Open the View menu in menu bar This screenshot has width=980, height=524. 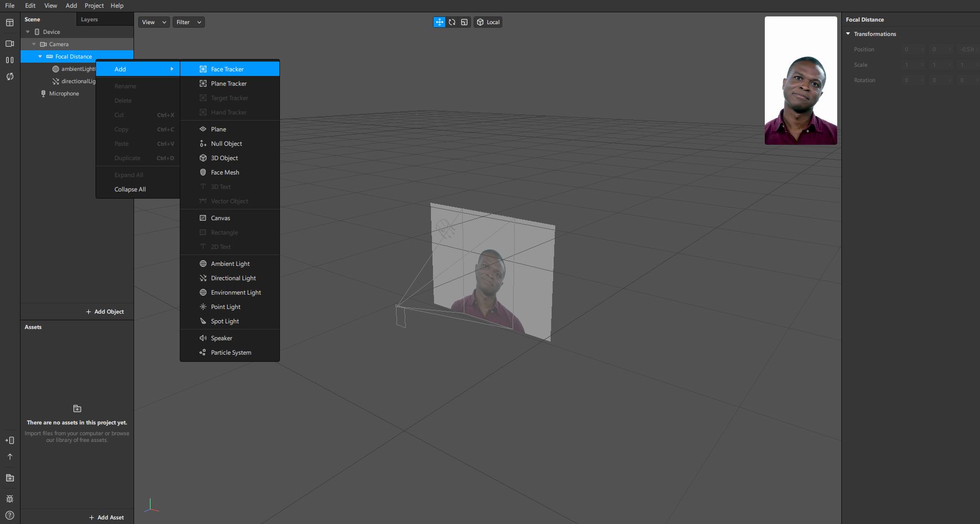pos(50,6)
